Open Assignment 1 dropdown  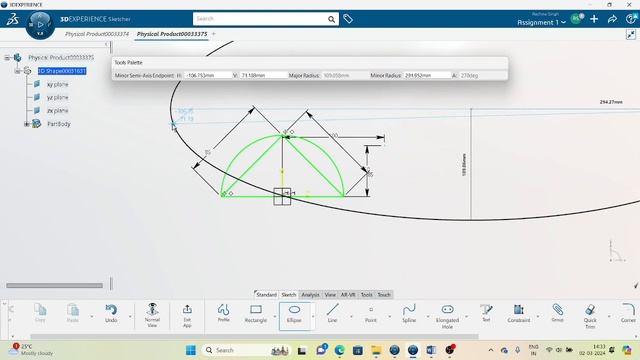541,22
